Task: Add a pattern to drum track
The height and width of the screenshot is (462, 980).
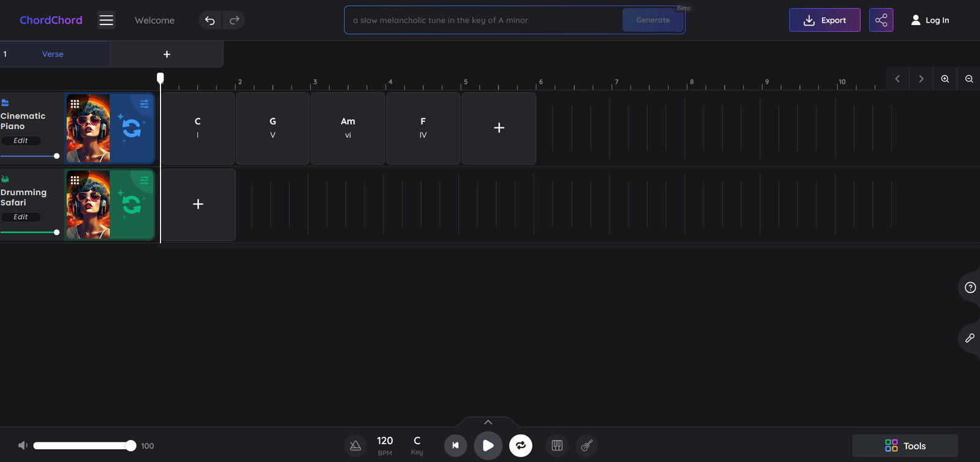Action: (198, 204)
